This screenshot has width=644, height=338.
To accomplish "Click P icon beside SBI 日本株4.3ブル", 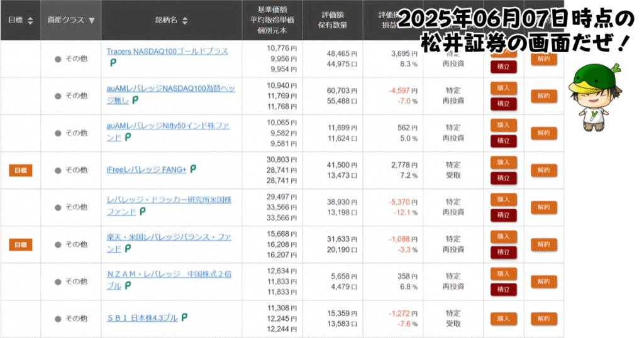I will coord(184,317).
